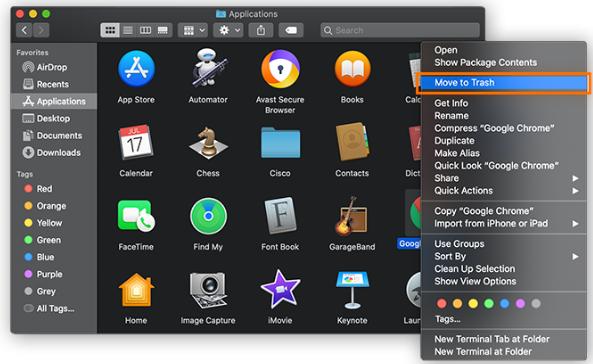
Task: Open the group-by arrangement dropdown
Action: tap(193, 30)
